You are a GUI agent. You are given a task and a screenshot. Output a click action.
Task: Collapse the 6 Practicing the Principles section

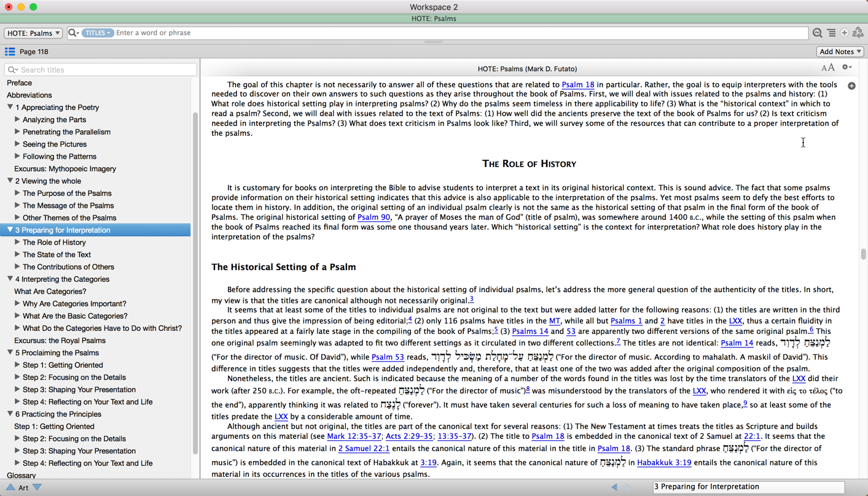10,414
